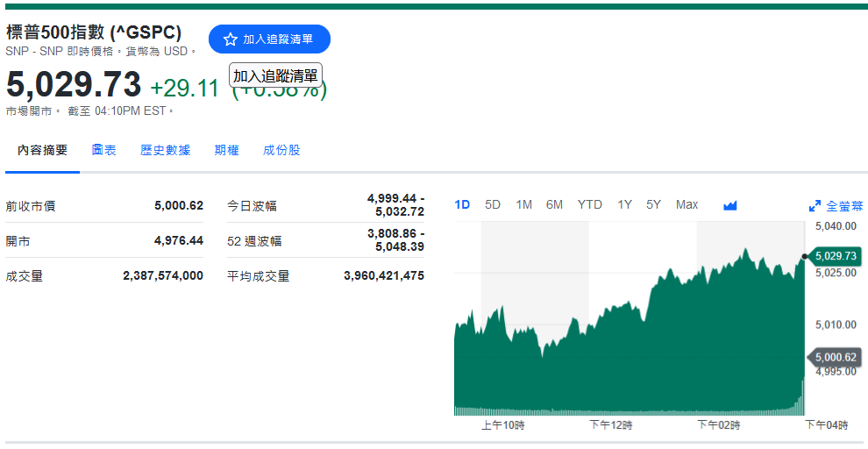
Task: Select YTD chart range
Action: coord(589,204)
